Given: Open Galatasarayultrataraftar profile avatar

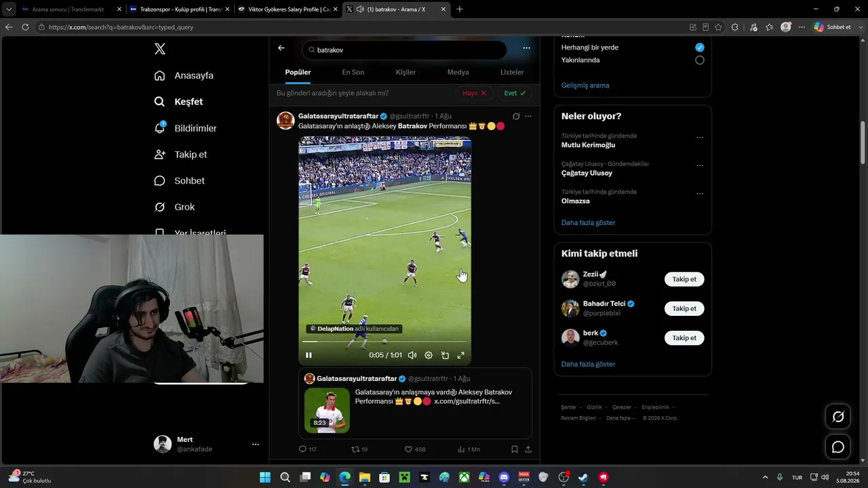Looking at the screenshot, I should coord(285,121).
